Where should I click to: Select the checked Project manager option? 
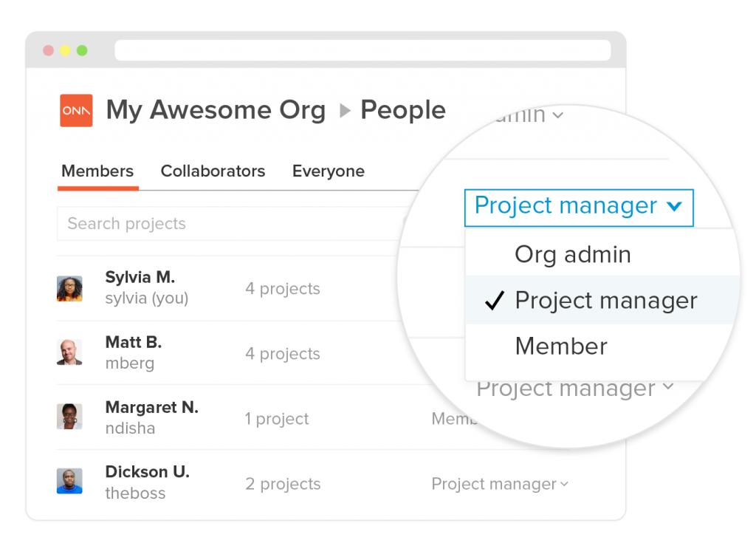click(x=605, y=301)
